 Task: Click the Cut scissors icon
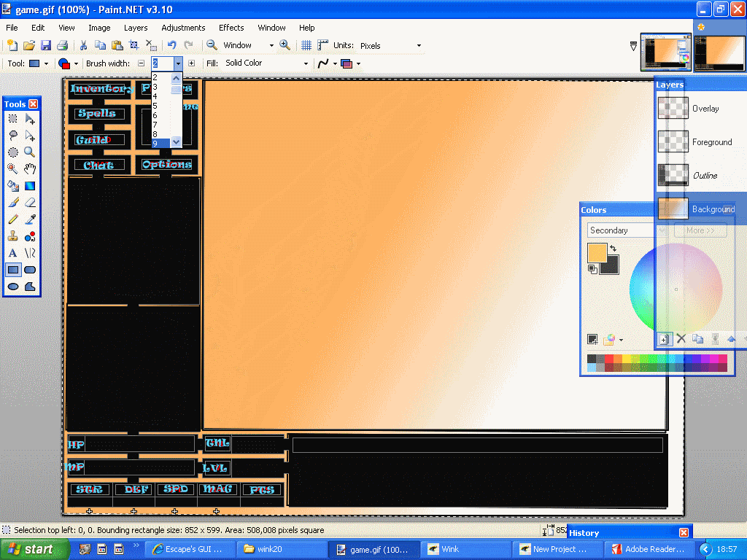[x=83, y=46]
